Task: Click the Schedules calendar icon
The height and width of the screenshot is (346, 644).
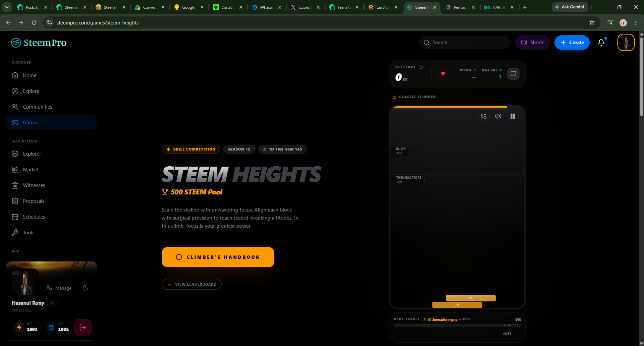Action: [15, 217]
